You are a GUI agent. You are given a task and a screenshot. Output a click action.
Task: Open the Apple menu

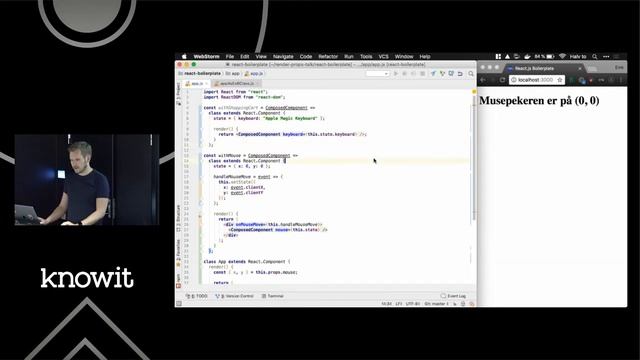(x=184, y=57)
